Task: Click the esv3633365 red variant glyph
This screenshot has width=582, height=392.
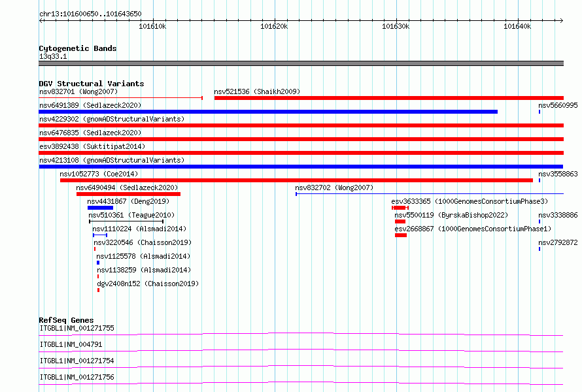Action: click(400, 208)
